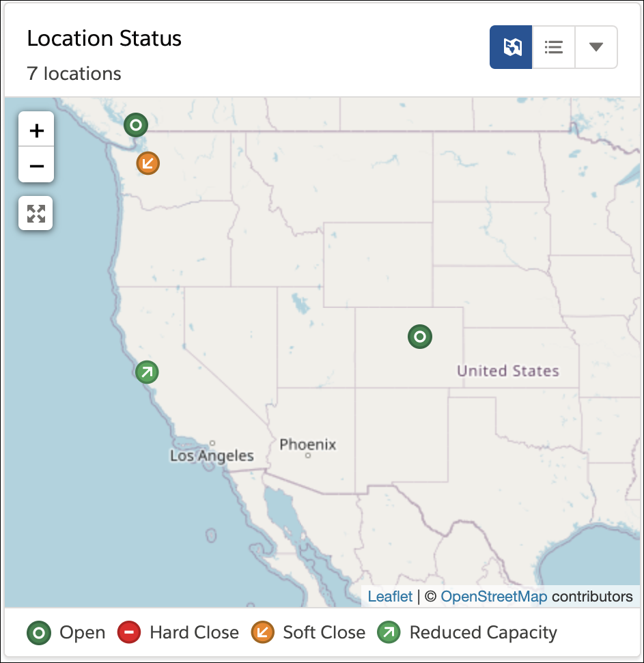This screenshot has width=644, height=663.
Task: Click the Open legend icon
Action: coord(39,633)
